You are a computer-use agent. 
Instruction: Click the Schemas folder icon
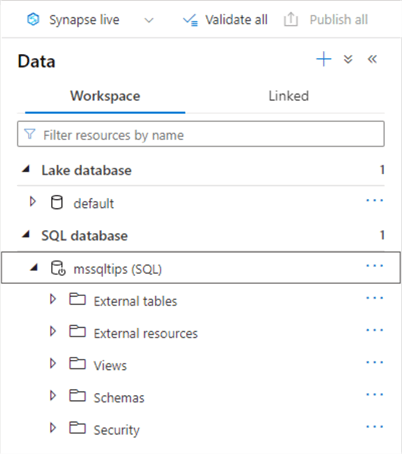click(x=78, y=395)
